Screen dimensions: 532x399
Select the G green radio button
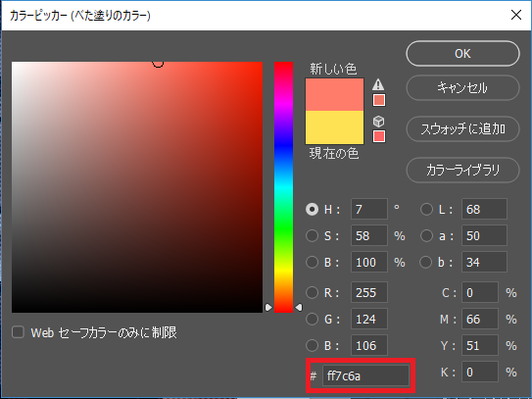(x=312, y=319)
